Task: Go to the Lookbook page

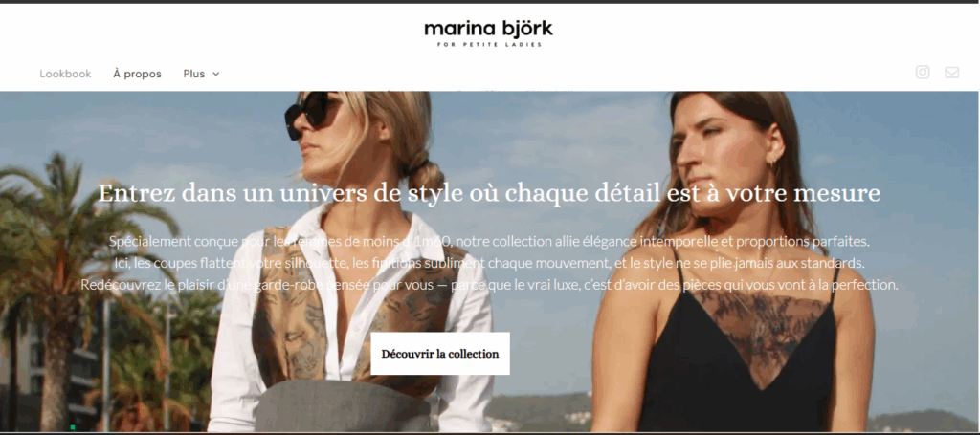Action: click(x=65, y=74)
